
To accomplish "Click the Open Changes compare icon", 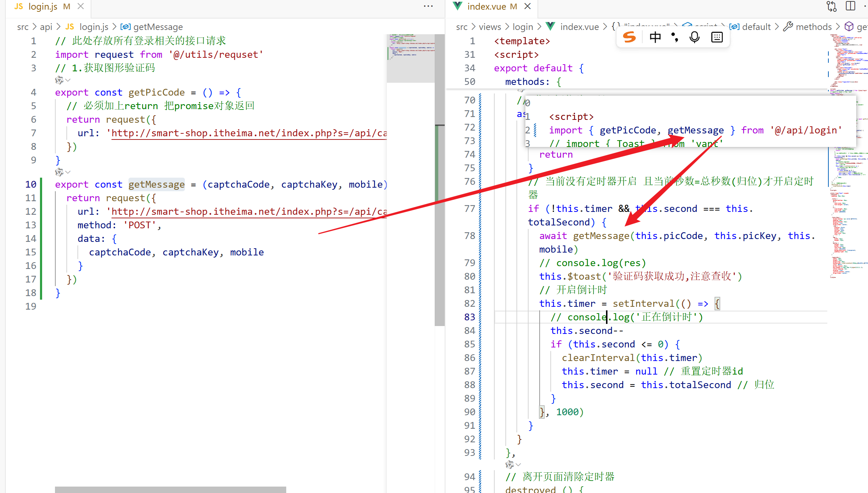I will coord(832,6).
